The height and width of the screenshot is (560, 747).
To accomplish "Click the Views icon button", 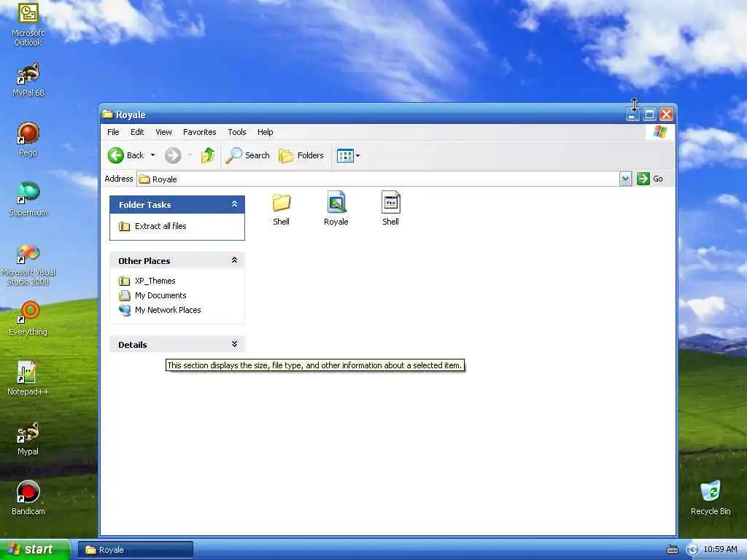I will click(x=345, y=155).
